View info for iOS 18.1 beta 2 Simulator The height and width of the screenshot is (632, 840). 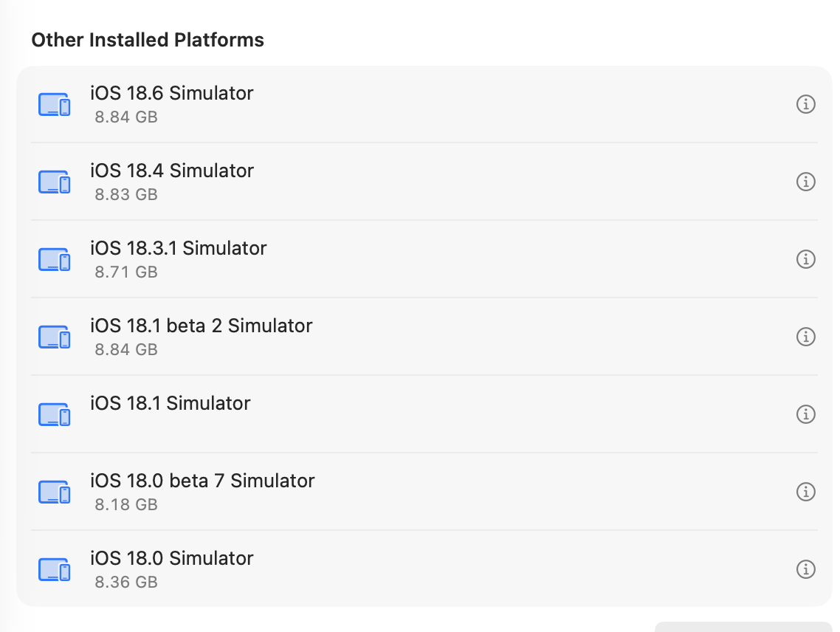pyautogui.click(x=806, y=337)
